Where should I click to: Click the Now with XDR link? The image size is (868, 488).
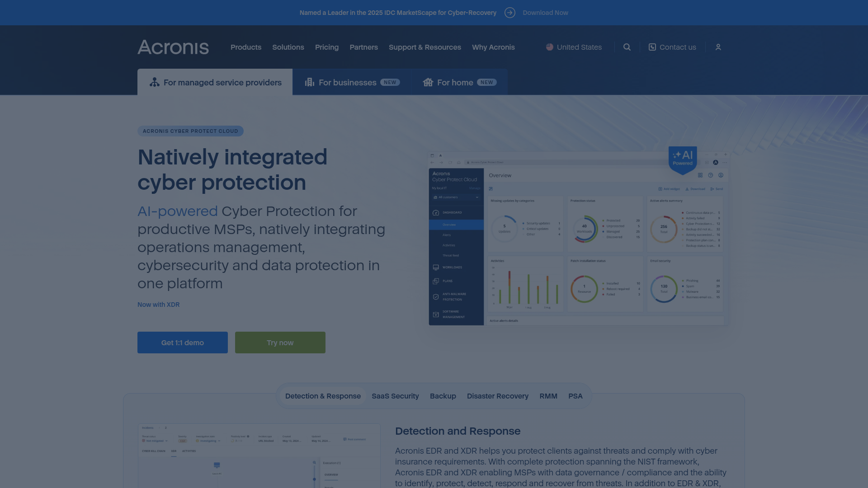(x=158, y=305)
